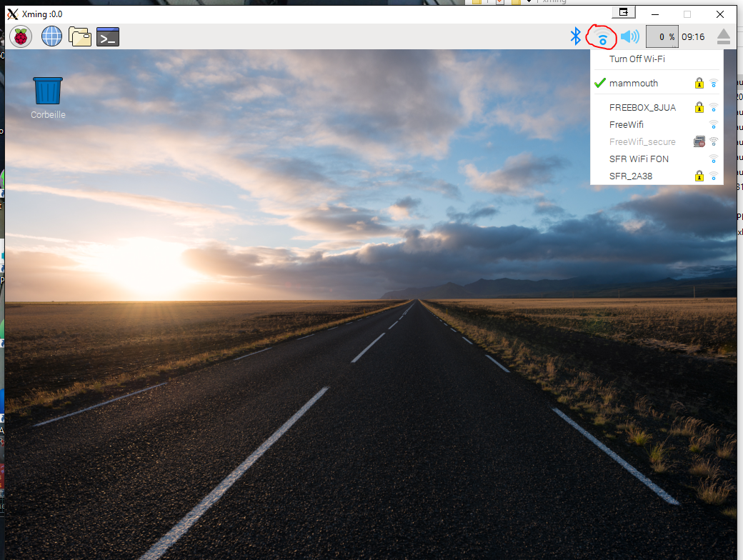Connect to FreeWifi network
This screenshot has width=743, height=560.
pos(657,124)
